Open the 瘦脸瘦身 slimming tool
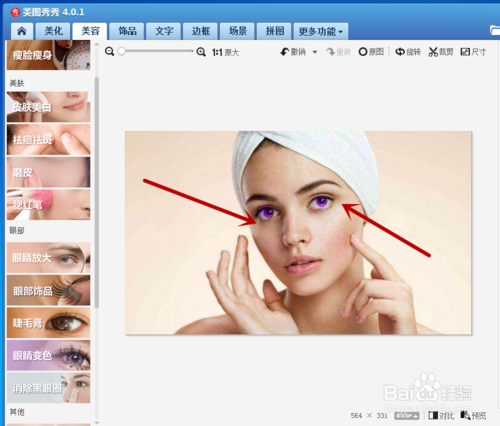 pyautogui.click(x=48, y=55)
